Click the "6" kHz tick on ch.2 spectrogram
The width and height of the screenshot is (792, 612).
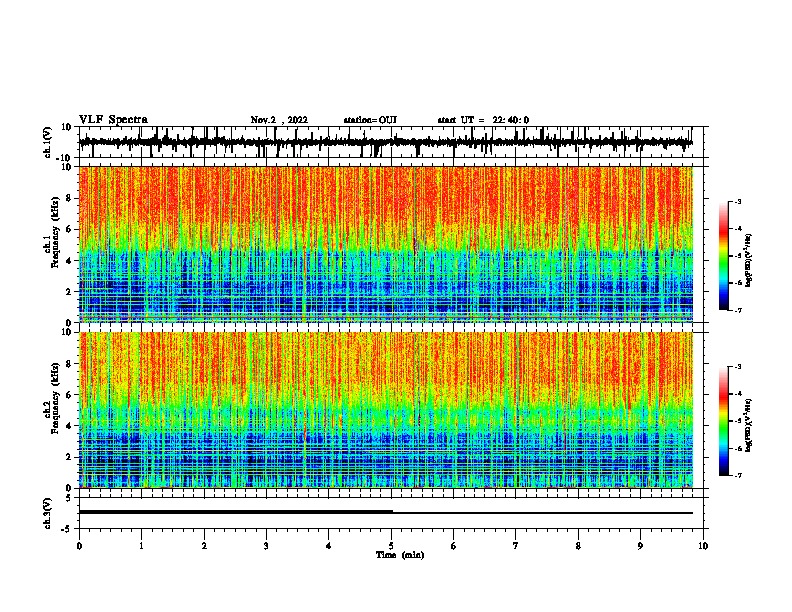70,395
